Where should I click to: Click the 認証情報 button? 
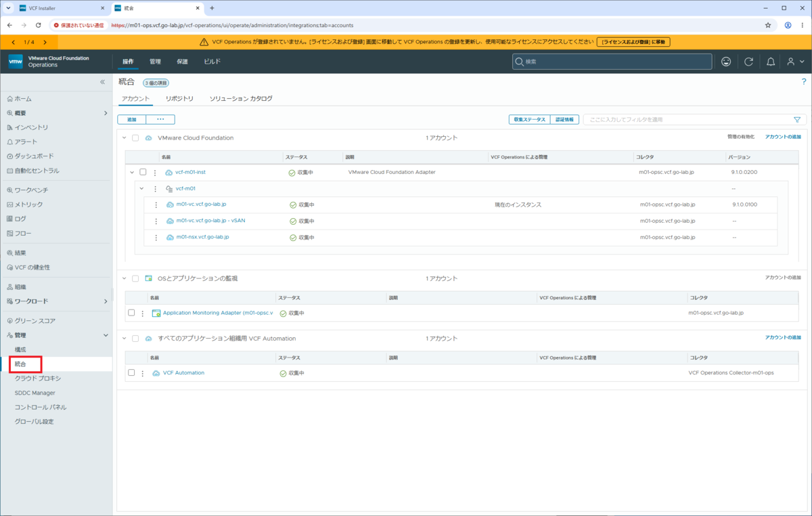tap(564, 119)
